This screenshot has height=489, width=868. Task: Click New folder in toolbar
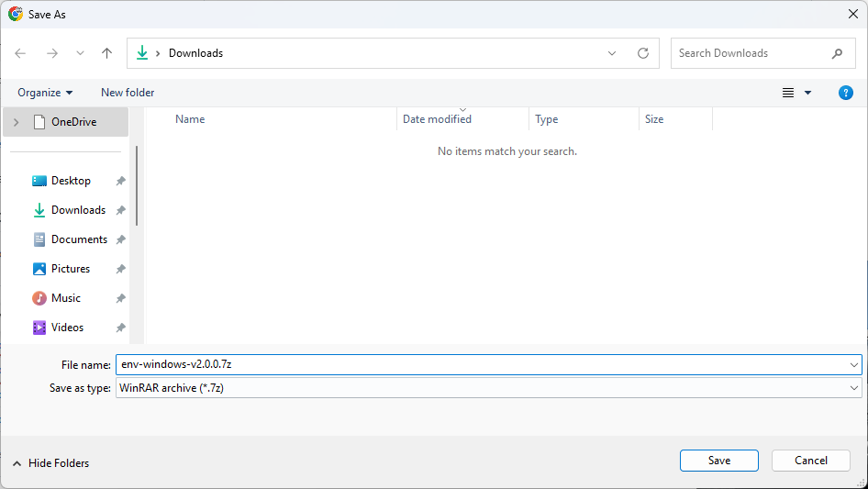point(128,93)
